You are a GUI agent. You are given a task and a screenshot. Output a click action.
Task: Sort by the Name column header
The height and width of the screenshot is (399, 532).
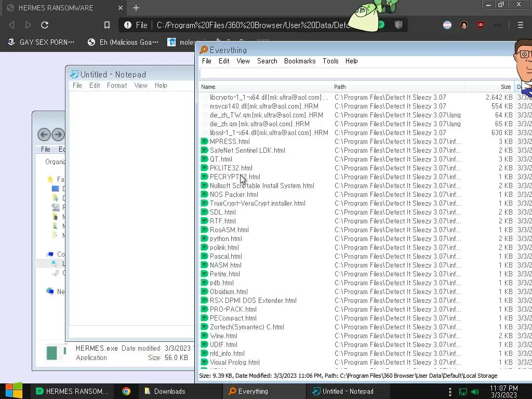pos(264,87)
